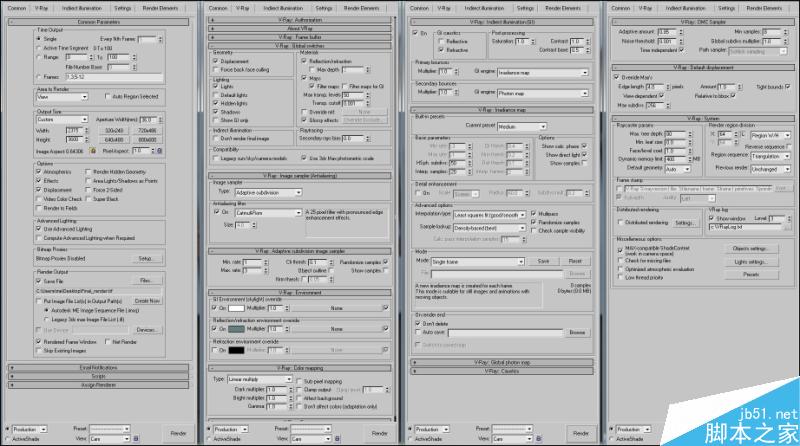Toggle the Refractive GI caustics checkbox
Viewport: 800px width, 446px height.
click(x=441, y=50)
